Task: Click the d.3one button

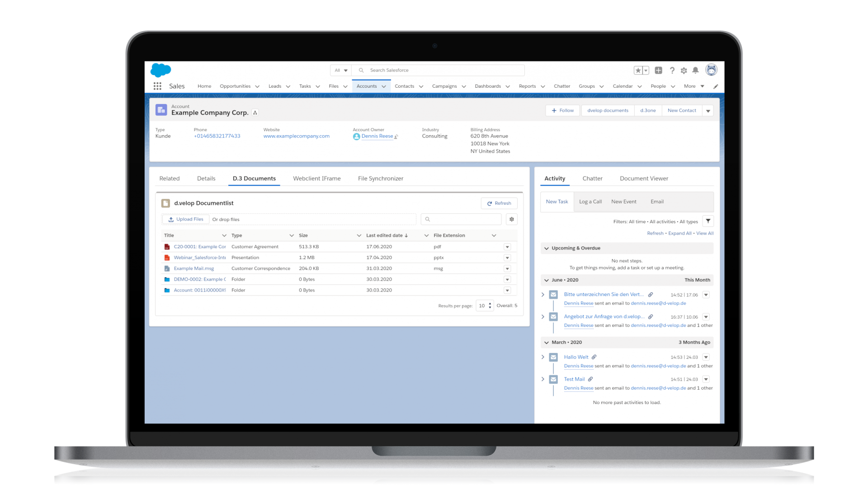Action: point(648,111)
